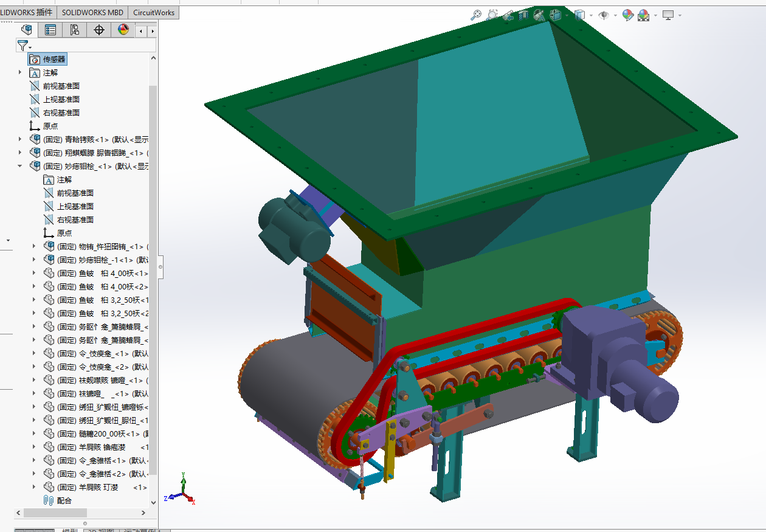Select the top-level 原点 origin
Image resolution: width=766 pixels, height=532 pixels.
click(x=44, y=126)
